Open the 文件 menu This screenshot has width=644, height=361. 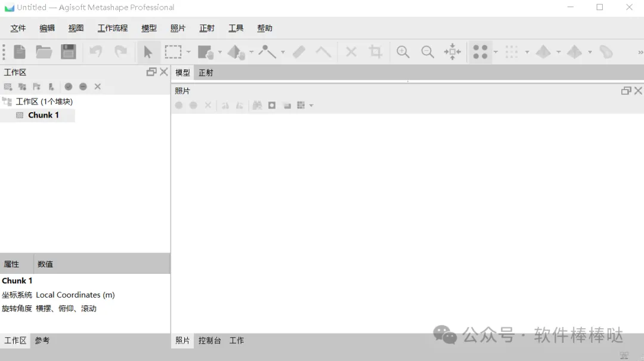pyautogui.click(x=18, y=28)
